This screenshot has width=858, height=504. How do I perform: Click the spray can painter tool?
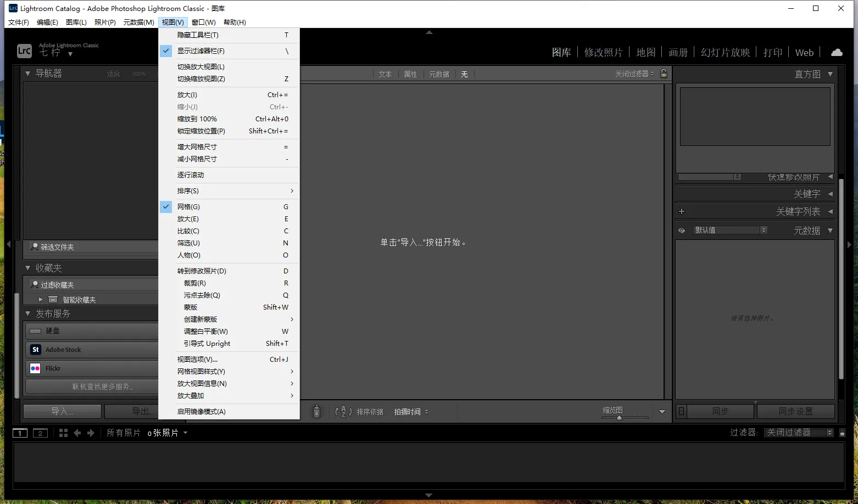coord(316,411)
